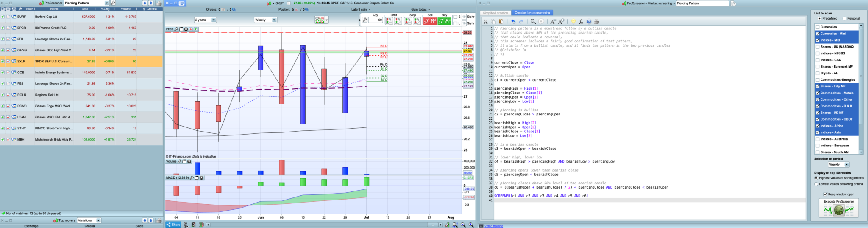Check the Currencies list checkbox
This screenshot has width=868, height=228.
pos(818,27)
